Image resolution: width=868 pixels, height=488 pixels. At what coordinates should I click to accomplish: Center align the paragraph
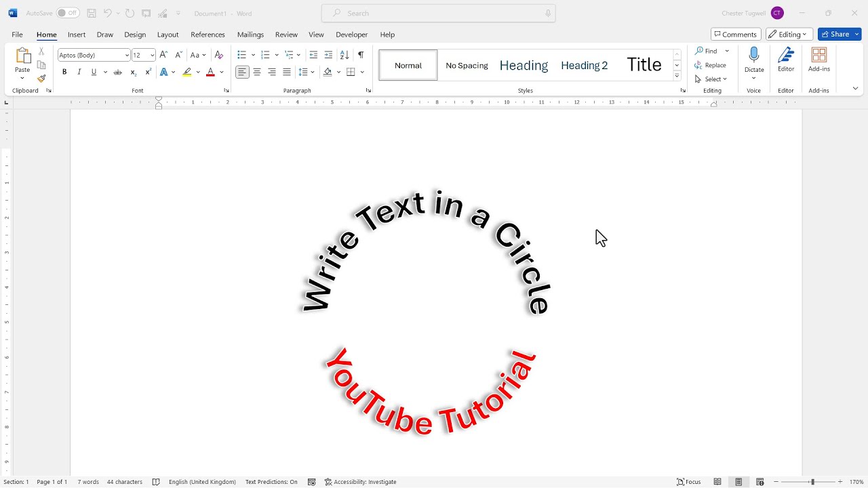pos(257,72)
